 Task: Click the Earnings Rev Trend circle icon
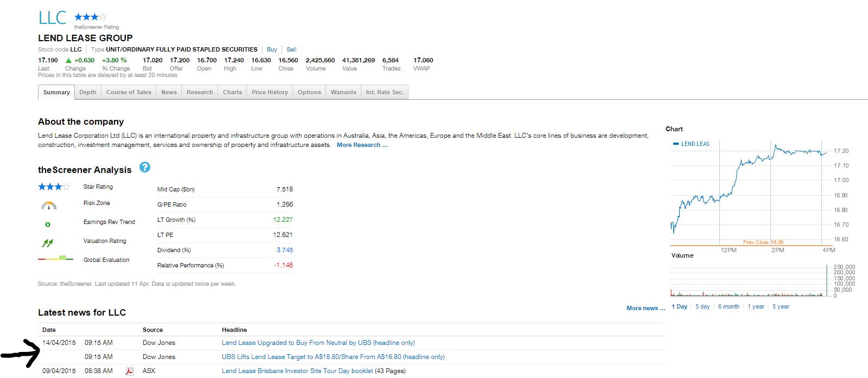coord(48,224)
